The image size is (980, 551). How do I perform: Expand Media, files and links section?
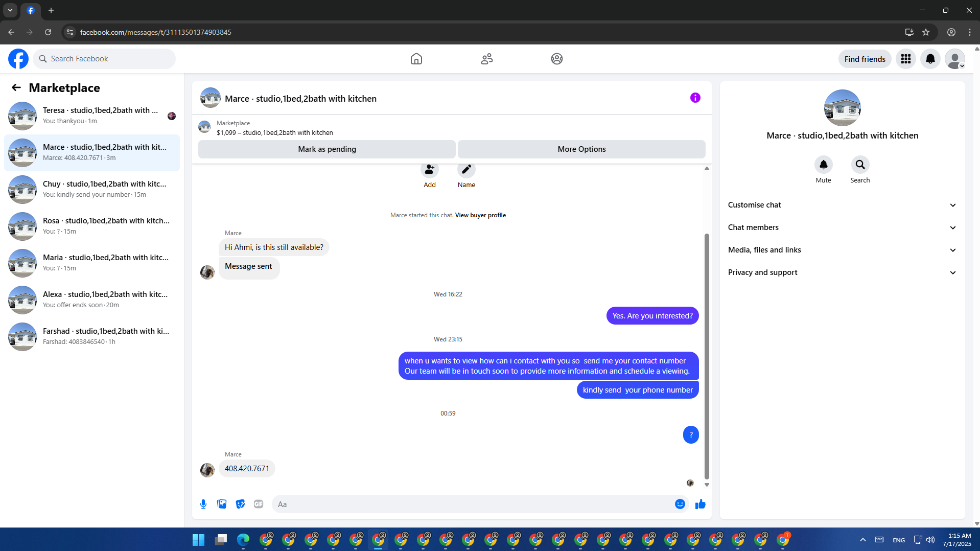click(843, 250)
